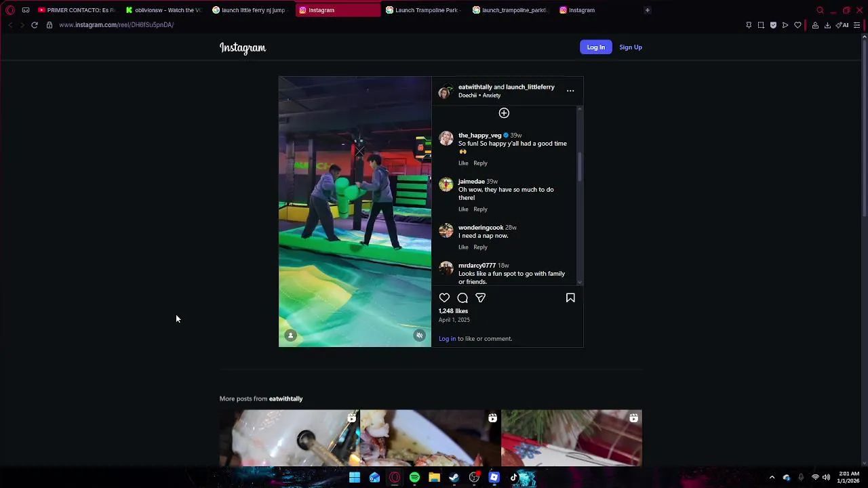Load more comments with the plus circle
The width and height of the screenshot is (868, 488).
[504, 113]
